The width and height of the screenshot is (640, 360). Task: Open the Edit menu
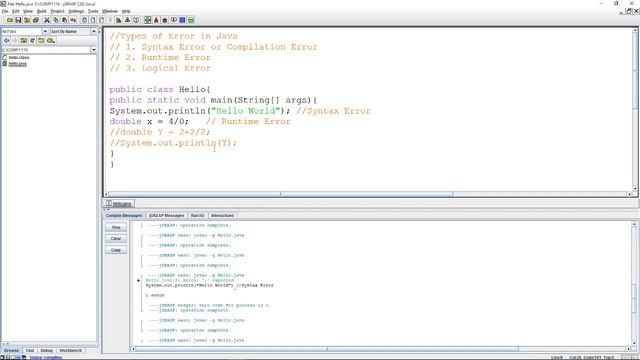tap(16, 11)
